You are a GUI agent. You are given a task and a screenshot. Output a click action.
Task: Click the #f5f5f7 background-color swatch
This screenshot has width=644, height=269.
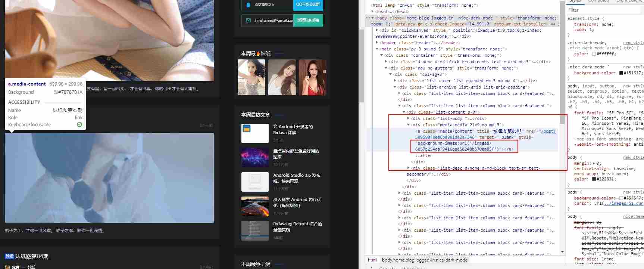[x=621, y=198]
